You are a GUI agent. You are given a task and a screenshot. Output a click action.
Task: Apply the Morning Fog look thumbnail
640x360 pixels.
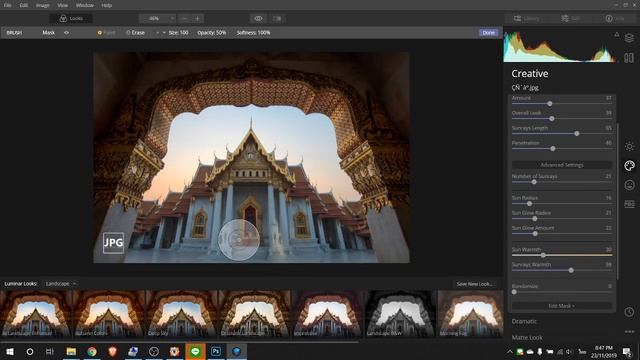(471, 313)
